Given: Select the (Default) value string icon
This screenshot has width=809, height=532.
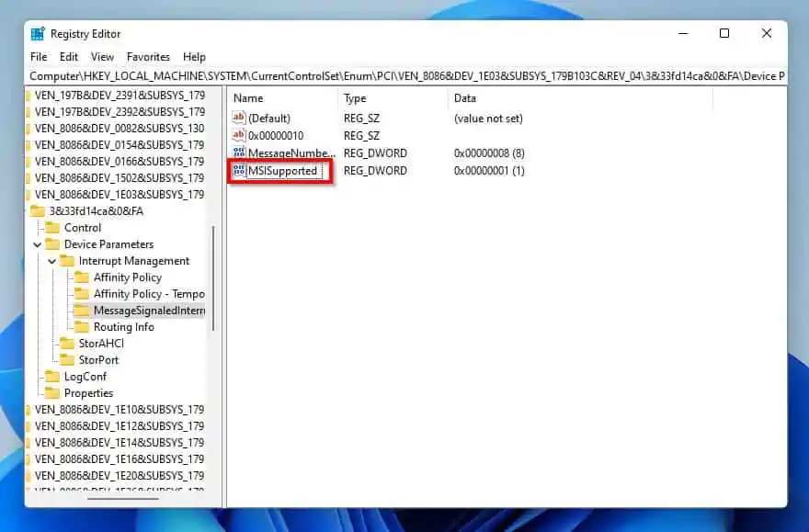Looking at the screenshot, I should pos(239,118).
